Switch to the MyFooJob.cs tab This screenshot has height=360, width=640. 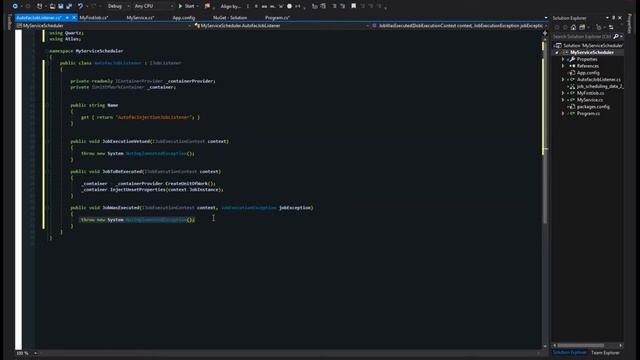94,18
